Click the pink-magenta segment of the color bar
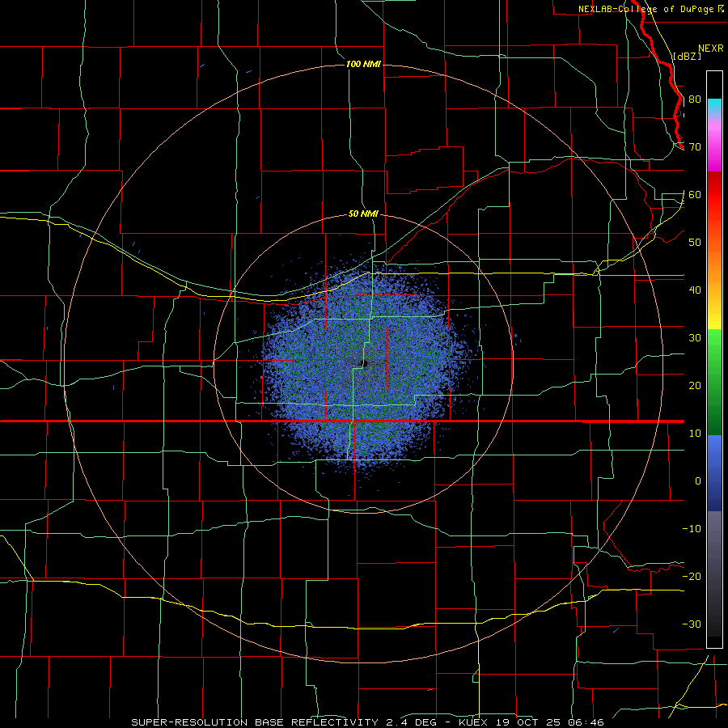This screenshot has height=728, width=728. [714, 145]
